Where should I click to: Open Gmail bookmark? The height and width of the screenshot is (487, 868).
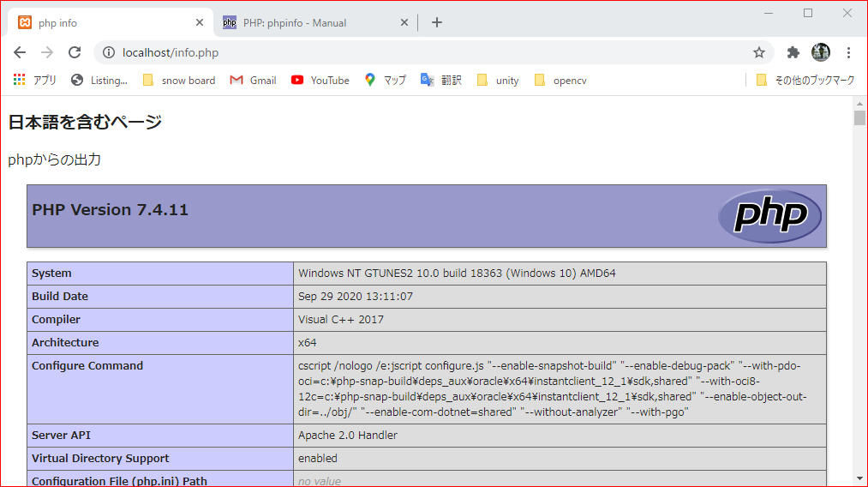[254, 80]
